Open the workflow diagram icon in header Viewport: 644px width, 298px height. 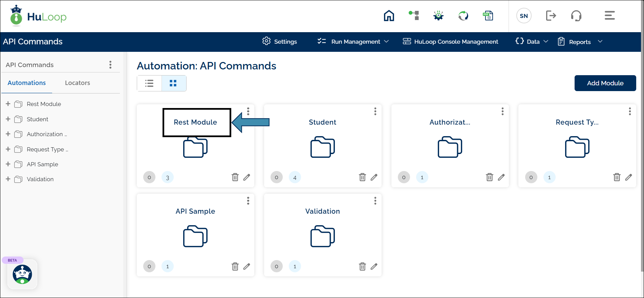pyautogui.click(x=414, y=16)
